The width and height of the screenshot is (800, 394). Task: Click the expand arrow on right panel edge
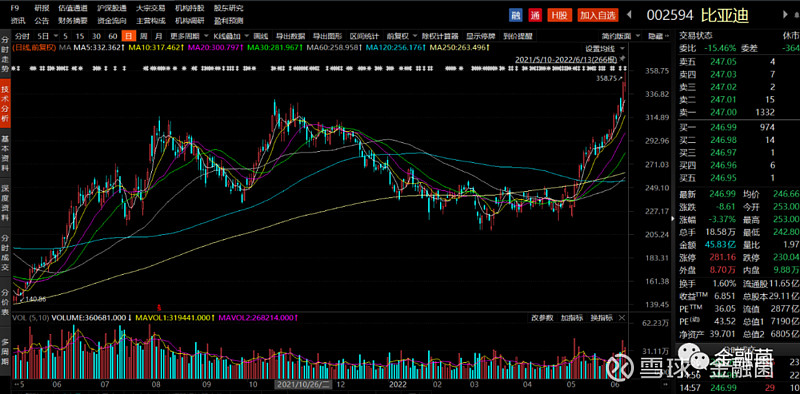point(673,218)
